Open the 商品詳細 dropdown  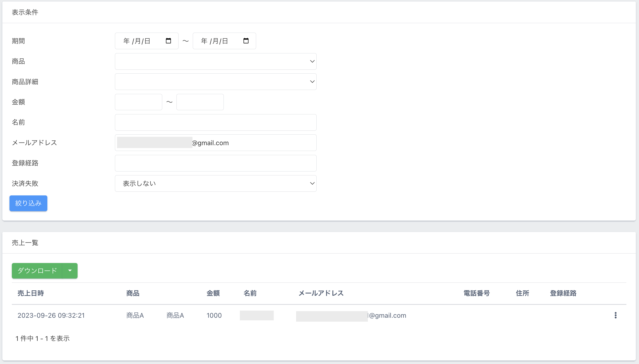point(216,82)
